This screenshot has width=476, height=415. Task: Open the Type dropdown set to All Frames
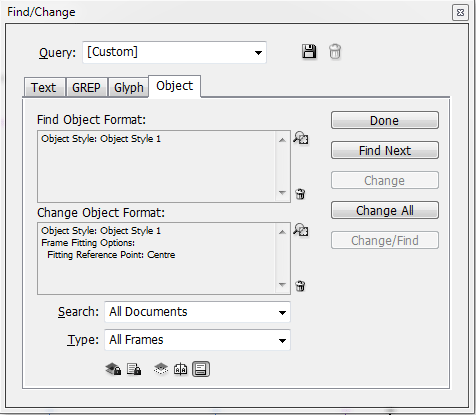(x=197, y=340)
